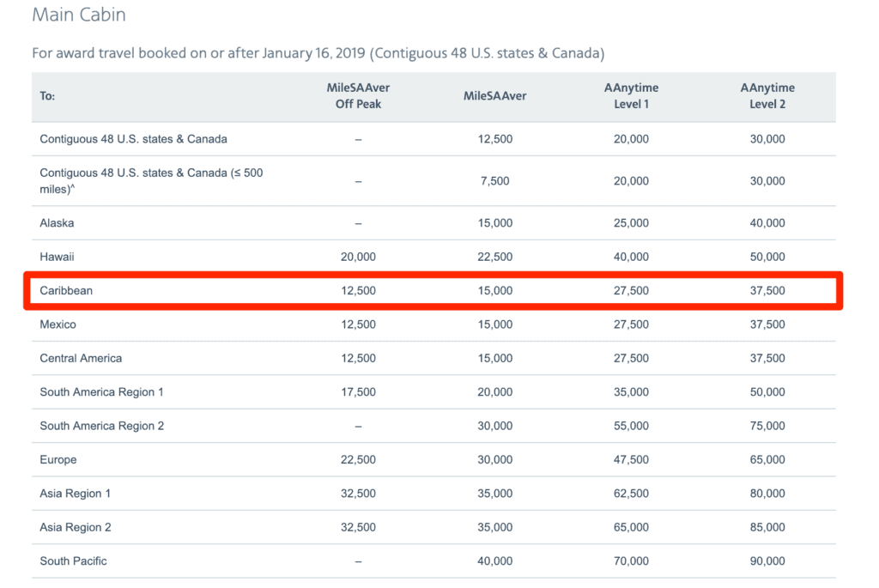879x588 pixels.
Task: Click the South Pacific row label
Action: pos(73,561)
